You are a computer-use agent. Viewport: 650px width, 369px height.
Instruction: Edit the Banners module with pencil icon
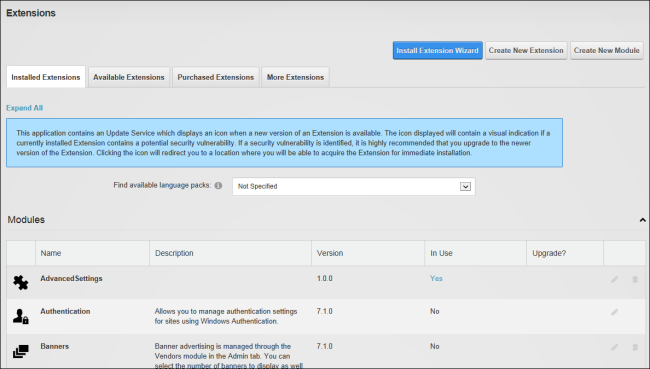tap(614, 347)
